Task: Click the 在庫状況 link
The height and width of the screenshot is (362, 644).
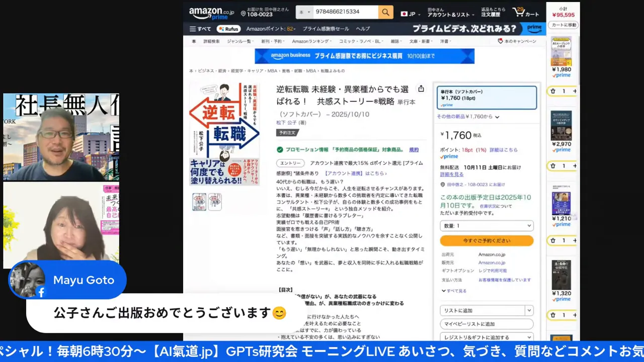Action: [489, 206]
